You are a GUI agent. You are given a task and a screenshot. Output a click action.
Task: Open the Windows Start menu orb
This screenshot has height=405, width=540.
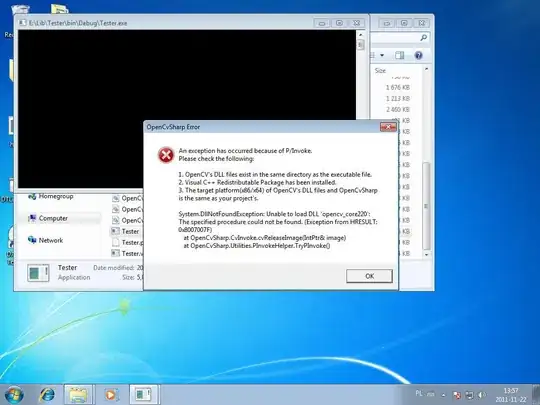14,395
